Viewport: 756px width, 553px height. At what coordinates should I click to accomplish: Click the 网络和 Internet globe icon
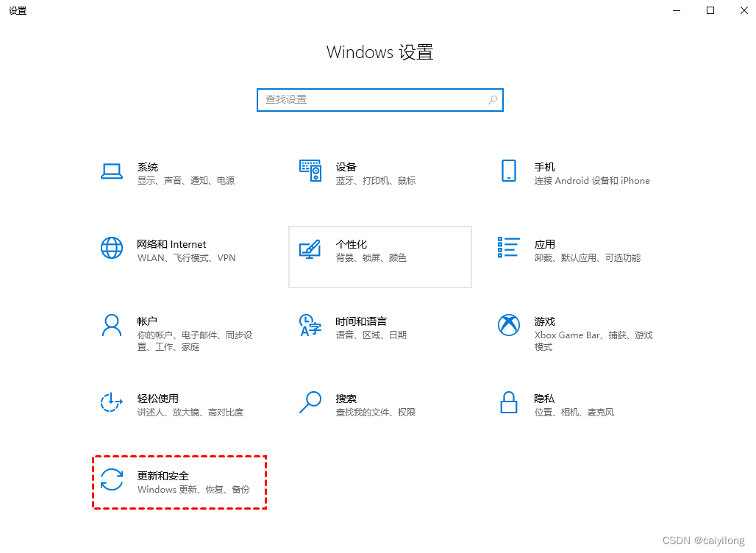(x=111, y=248)
